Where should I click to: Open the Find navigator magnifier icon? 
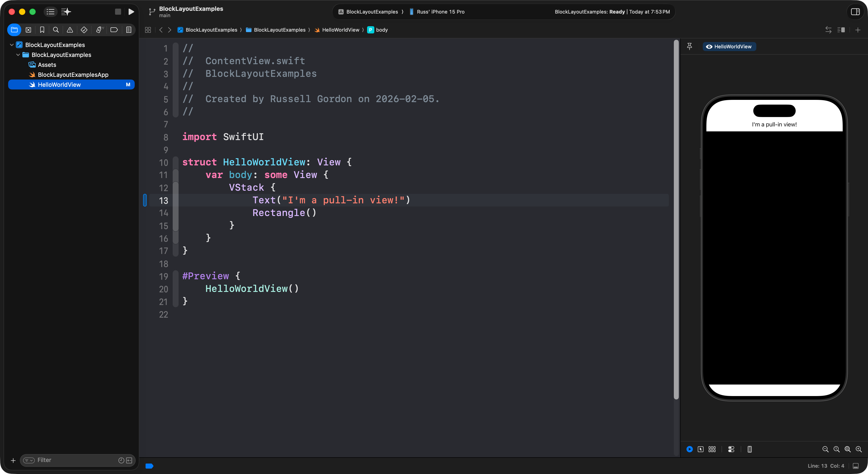[x=56, y=30]
